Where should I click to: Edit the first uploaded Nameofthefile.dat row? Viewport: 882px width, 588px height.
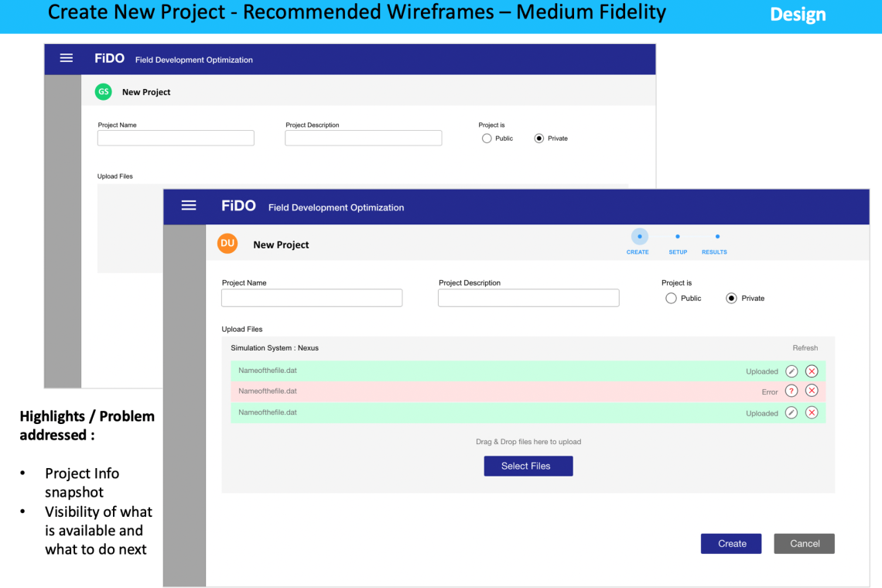tap(791, 371)
